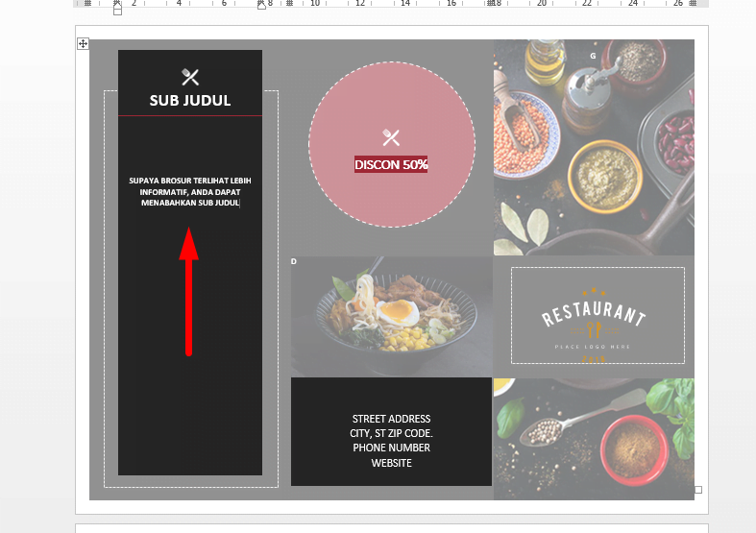Viewport: 756px width, 533px height.
Task: Click the right indent marker on the ruler
Action: click(x=261, y=5)
